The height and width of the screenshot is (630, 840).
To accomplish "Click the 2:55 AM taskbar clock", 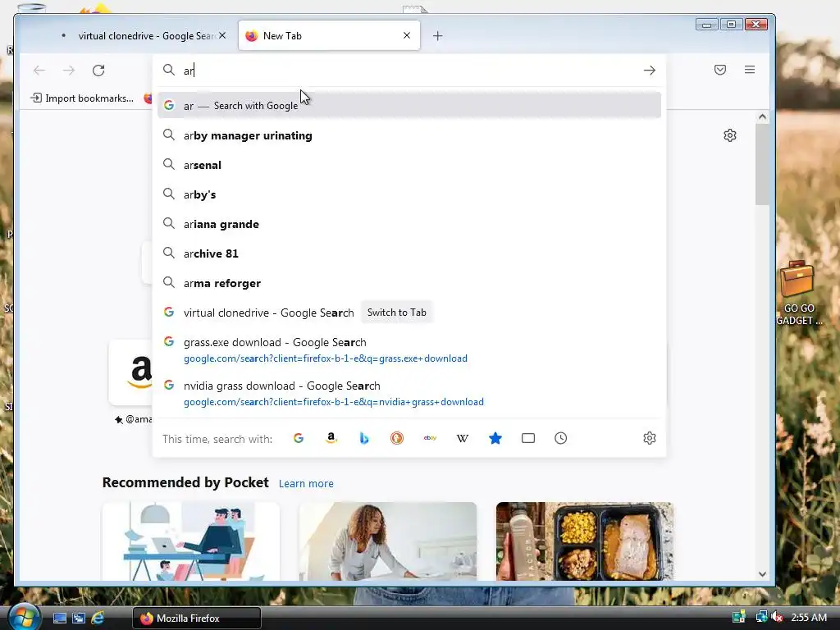I will click(808, 617).
